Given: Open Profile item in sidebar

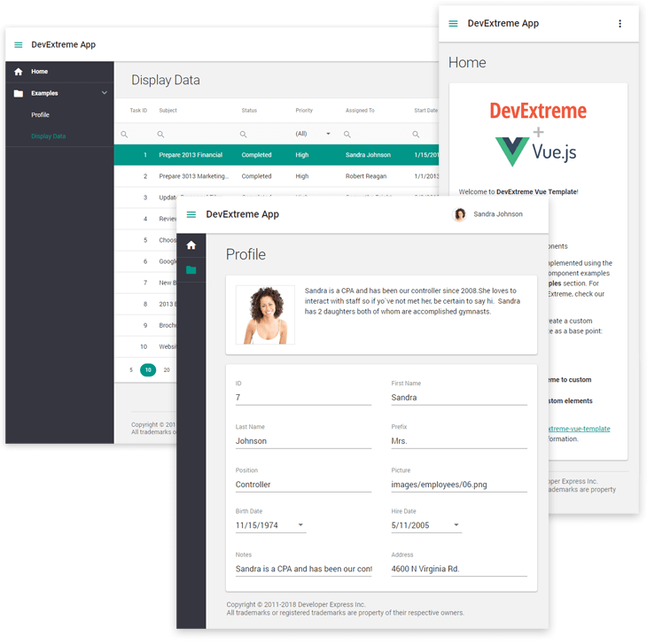Looking at the screenshot, I should click(59, 114).
